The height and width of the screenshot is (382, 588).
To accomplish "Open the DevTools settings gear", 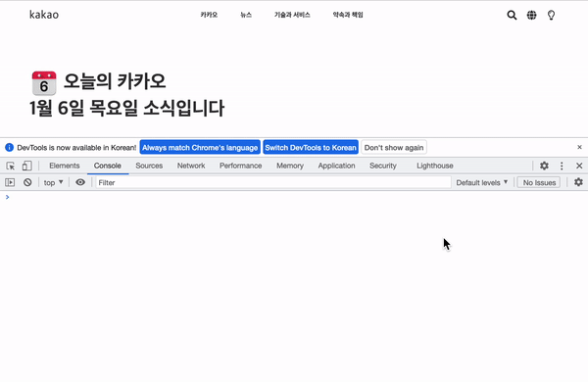I will pos(544,166).
